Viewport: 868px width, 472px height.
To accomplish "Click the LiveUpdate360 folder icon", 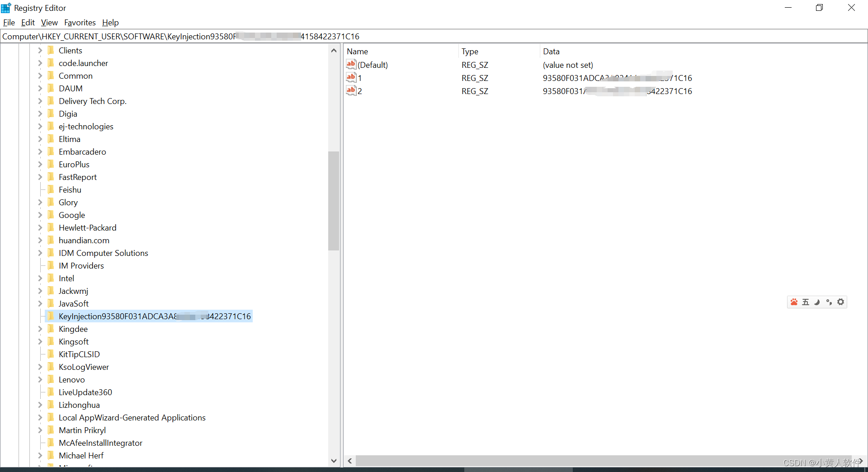I will tap(51, 392).
